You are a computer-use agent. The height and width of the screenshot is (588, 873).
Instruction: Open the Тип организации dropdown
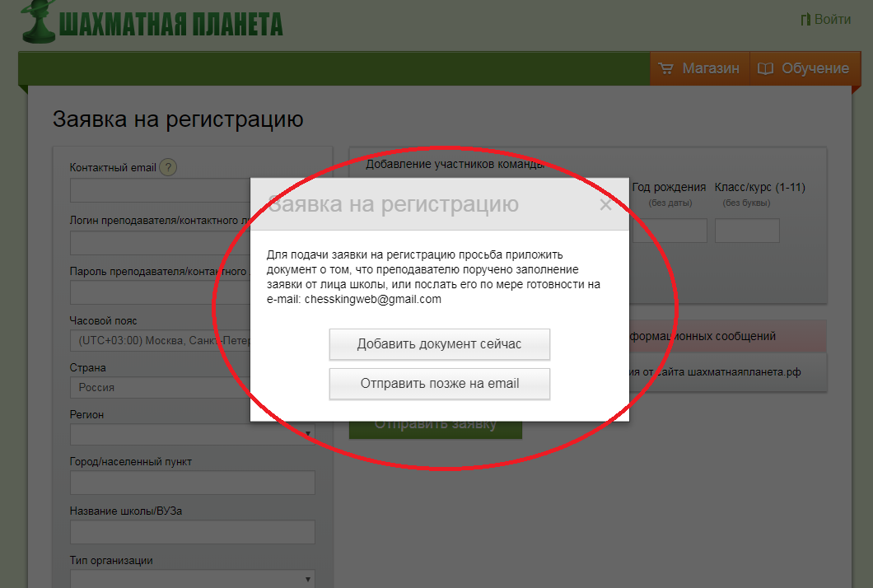click(192, 580)
